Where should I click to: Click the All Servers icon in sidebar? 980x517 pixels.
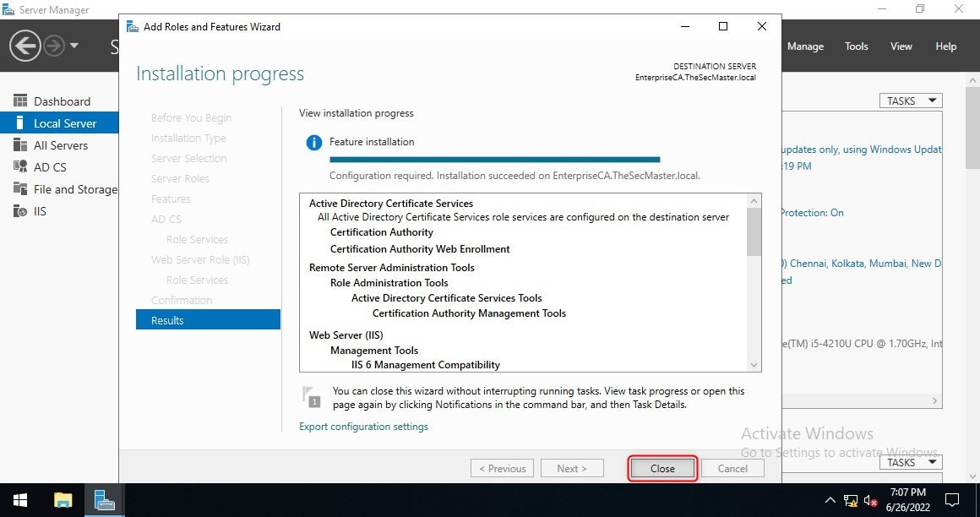(x=20, y=145)
